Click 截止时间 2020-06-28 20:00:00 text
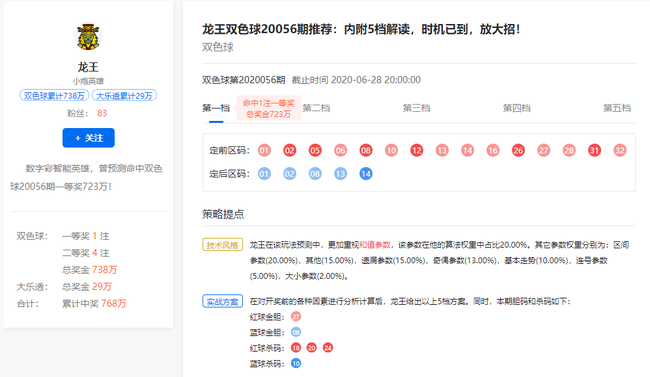Image resolution: width=650 pixels, height=377 pixels. [356, 80]
